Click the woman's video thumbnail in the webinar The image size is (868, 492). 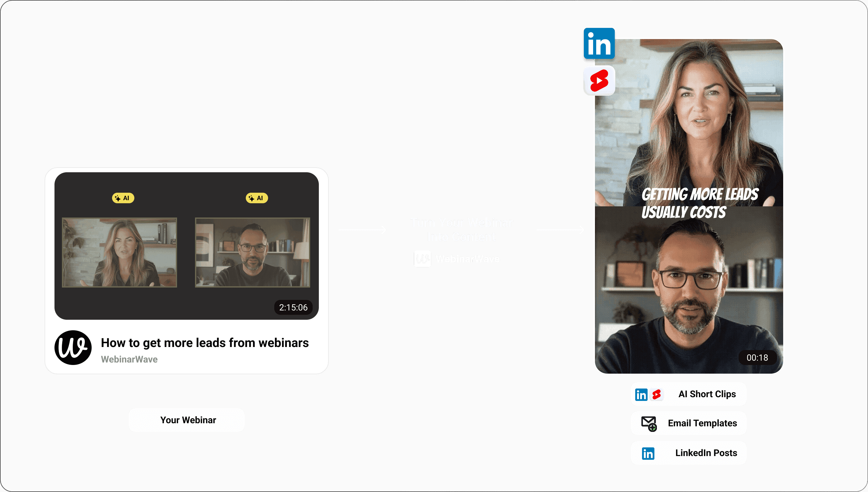point(119,253)
